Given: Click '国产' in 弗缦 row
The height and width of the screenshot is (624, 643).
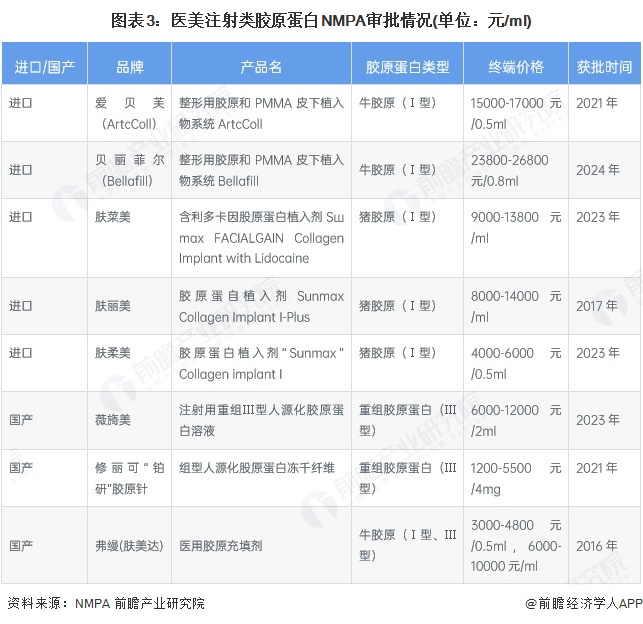Looking at the screenshot, I should (x=21, y=546).
